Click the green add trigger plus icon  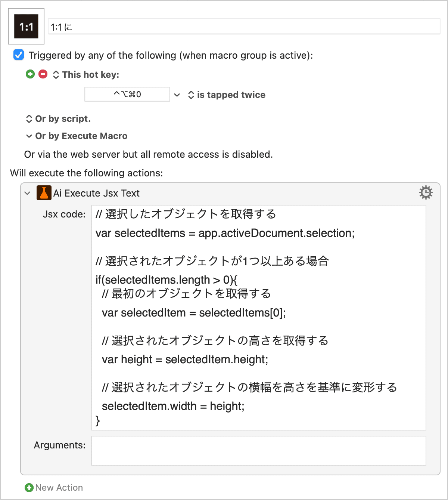tap(30, 74)
